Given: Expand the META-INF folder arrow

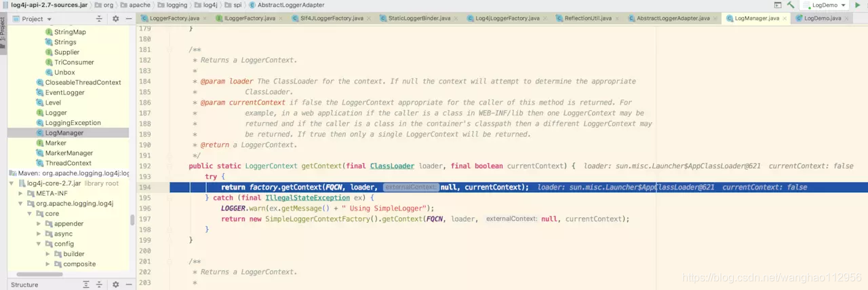Looking at the screenshot, I should tap(21, 194).
